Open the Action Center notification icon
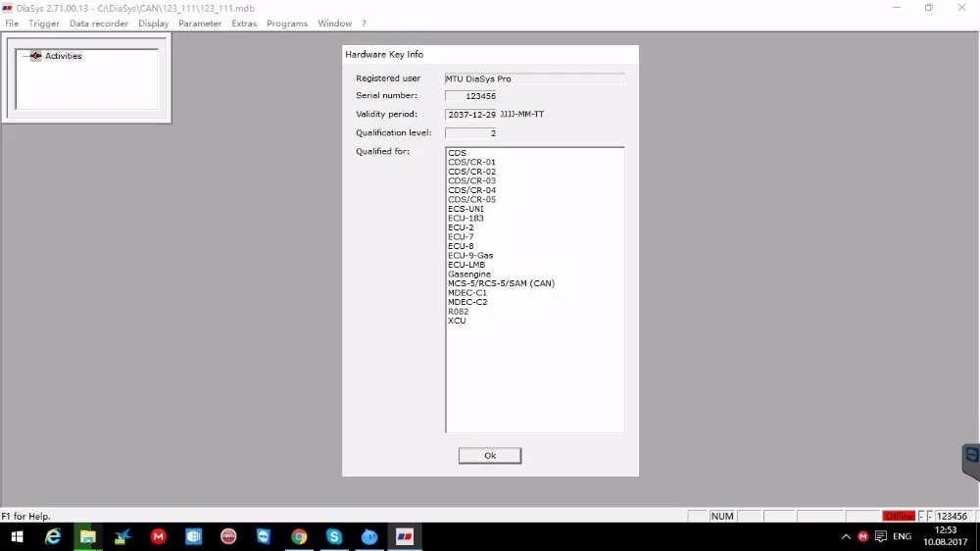Image resolution: width=980 pixels, height=551 pixels. [x=881, y=536]
